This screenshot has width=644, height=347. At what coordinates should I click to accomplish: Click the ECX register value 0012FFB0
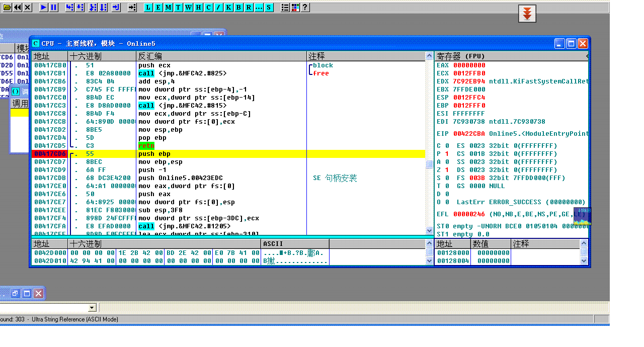[x=469, y=73]
